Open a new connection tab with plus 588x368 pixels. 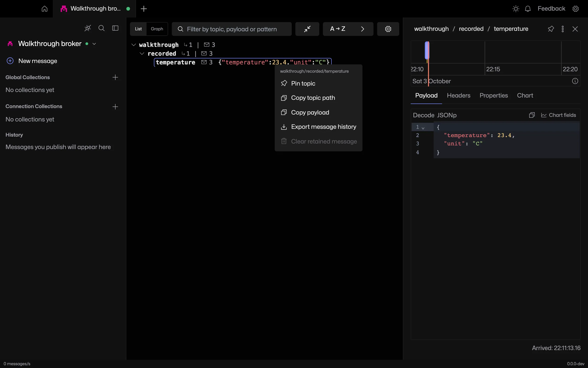tap(144, 9)
